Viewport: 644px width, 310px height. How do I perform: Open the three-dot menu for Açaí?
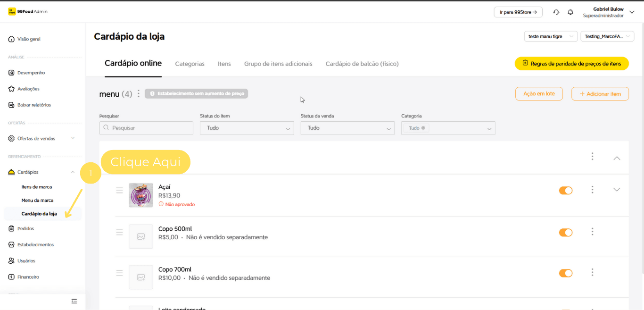point(592,190)
